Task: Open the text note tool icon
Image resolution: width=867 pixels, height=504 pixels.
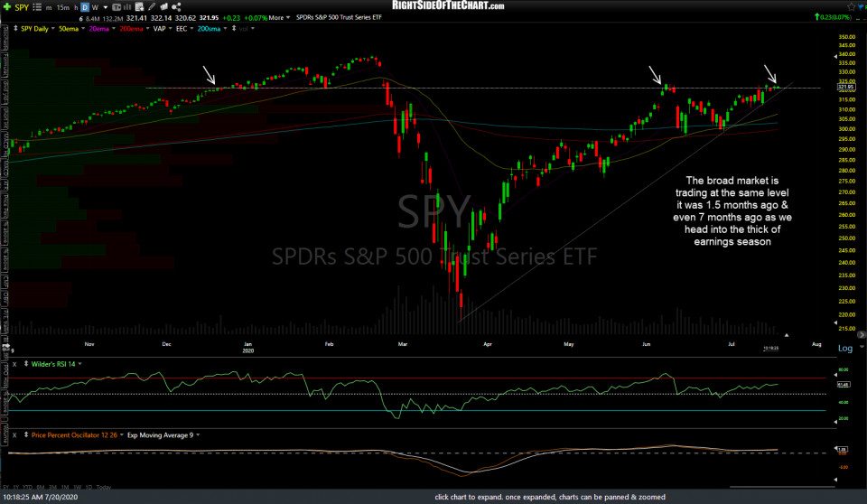Action: pyautogui.click(x=117, y=7)
